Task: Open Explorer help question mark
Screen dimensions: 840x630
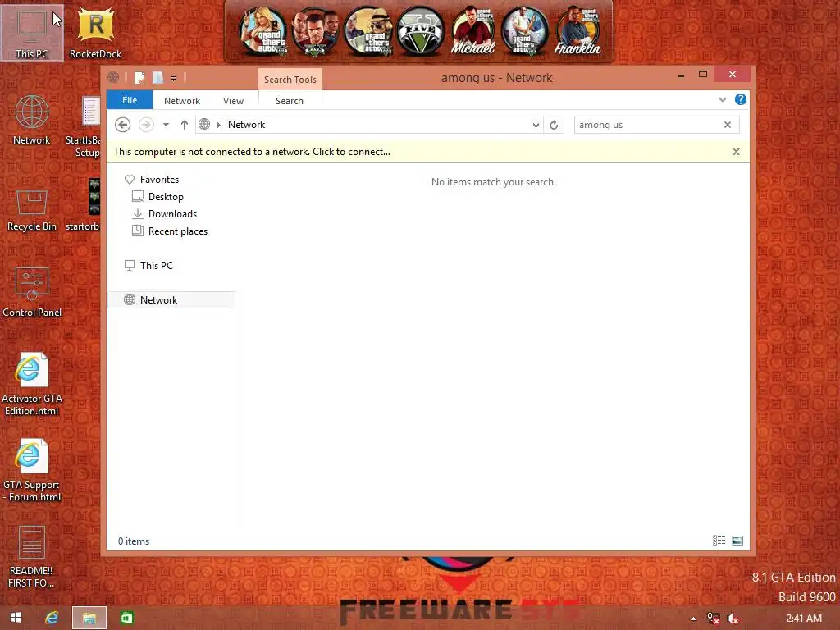Action: point(741,99)
